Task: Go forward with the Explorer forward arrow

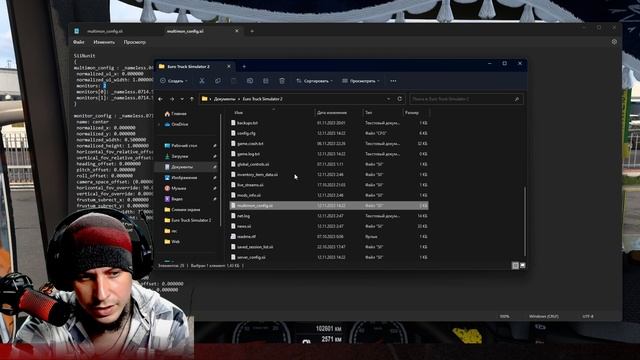Action: click(x=172, y=99)
